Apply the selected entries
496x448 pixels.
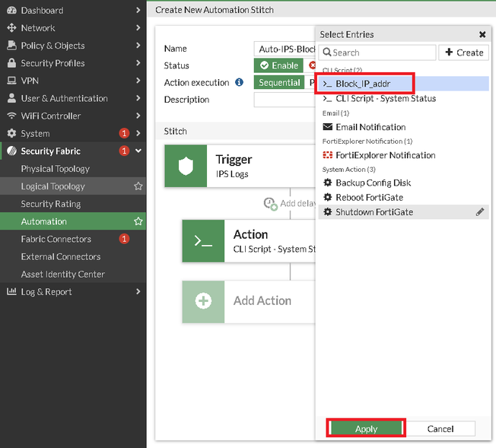coord(366,429)
